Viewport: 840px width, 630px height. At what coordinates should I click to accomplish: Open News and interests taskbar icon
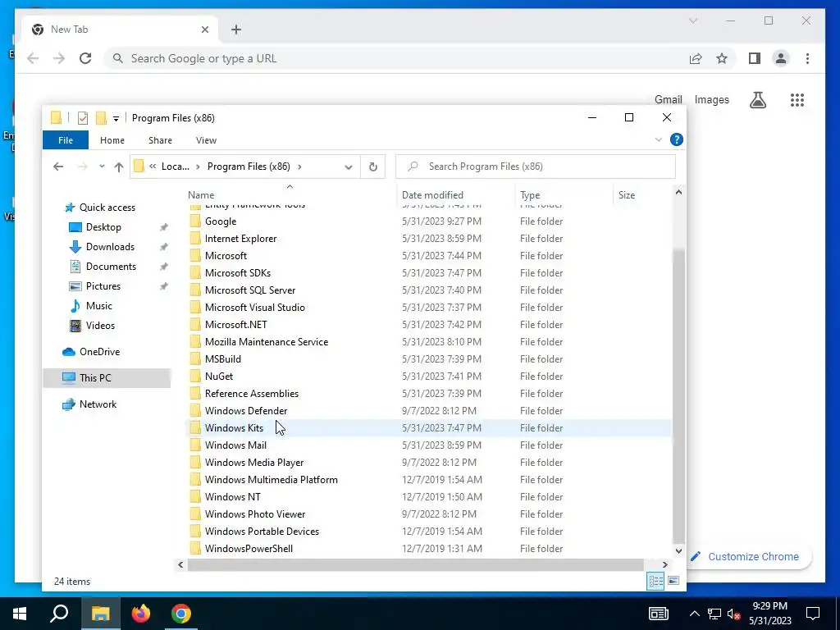[659, 614]
